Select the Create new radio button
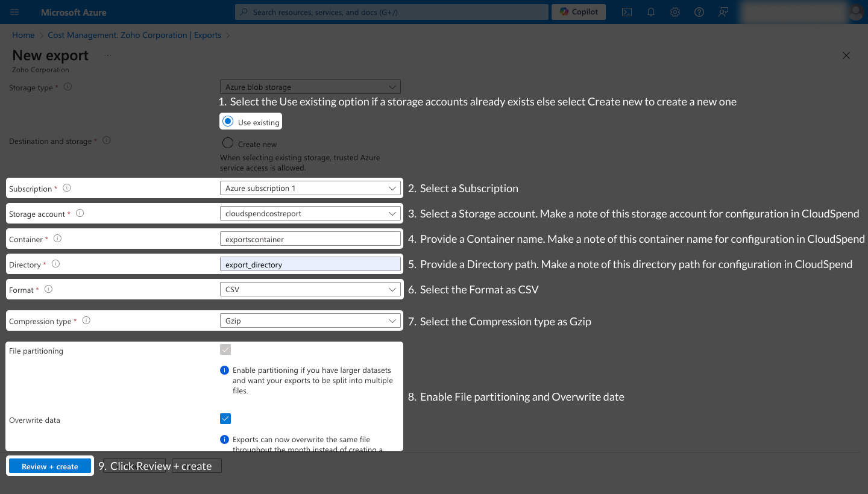This screenshot has height=494, width=868. coord(227,143)
